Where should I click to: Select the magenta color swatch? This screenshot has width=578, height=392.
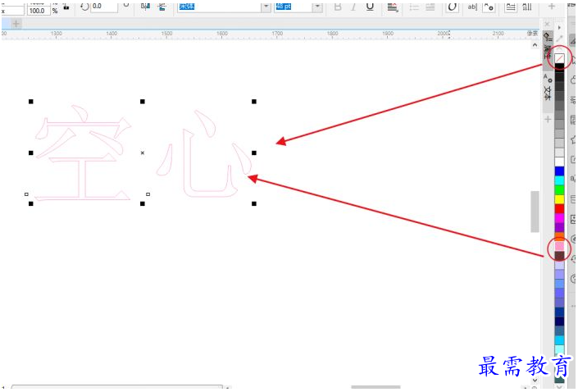pos(560,218)
